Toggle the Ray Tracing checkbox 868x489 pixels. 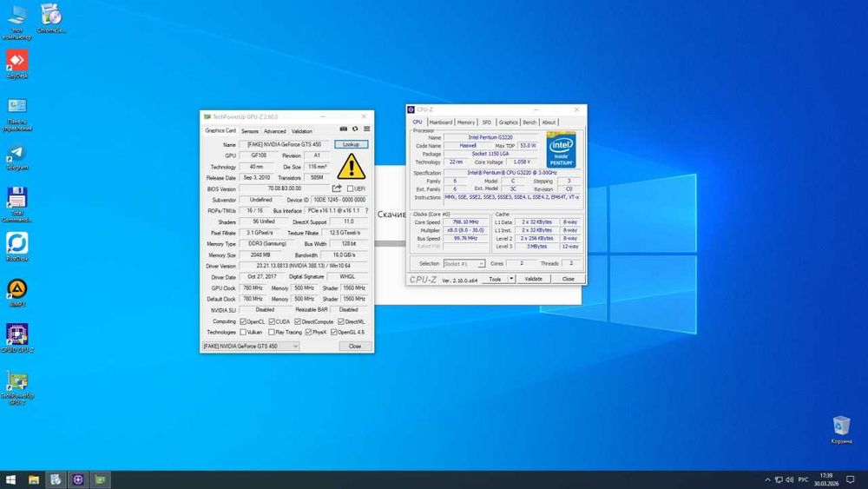pos(271,333)
